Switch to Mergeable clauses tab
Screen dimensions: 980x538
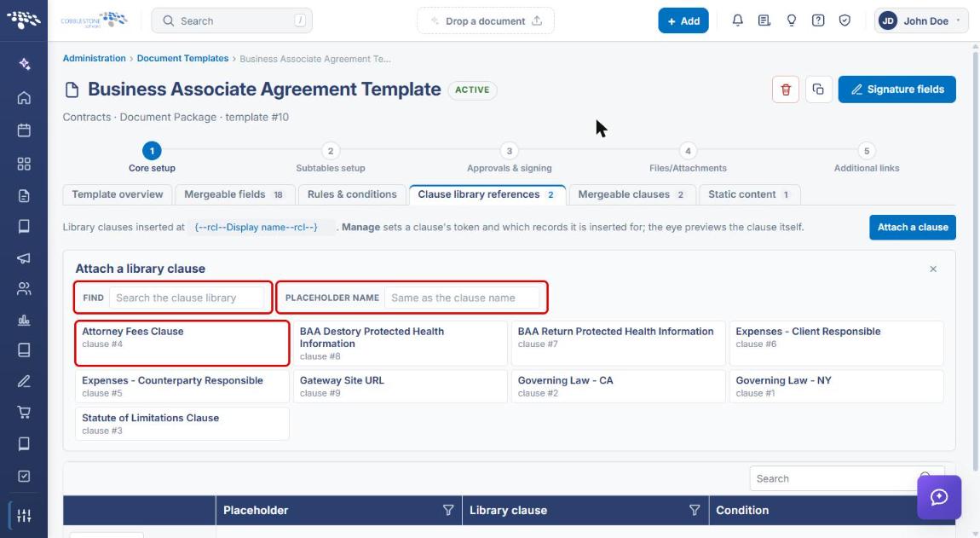pos(631,194)
